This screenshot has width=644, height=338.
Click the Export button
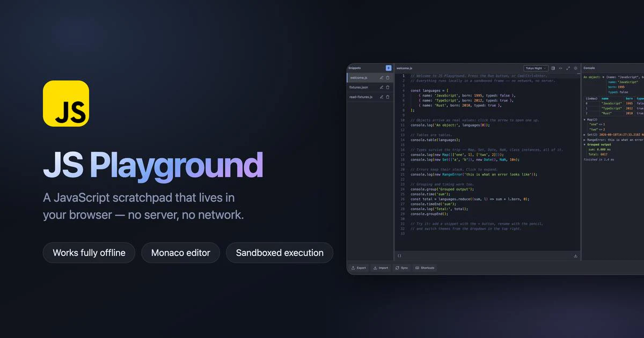358,268
